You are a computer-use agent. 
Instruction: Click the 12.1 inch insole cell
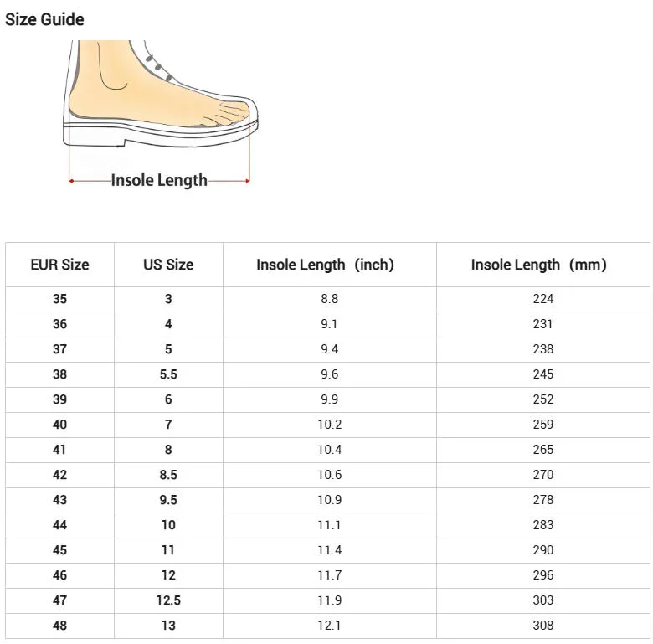click(329, 626)
